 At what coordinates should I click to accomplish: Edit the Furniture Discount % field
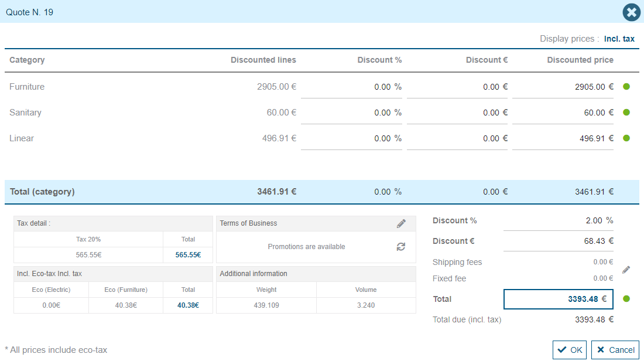[x=351, y=87]
